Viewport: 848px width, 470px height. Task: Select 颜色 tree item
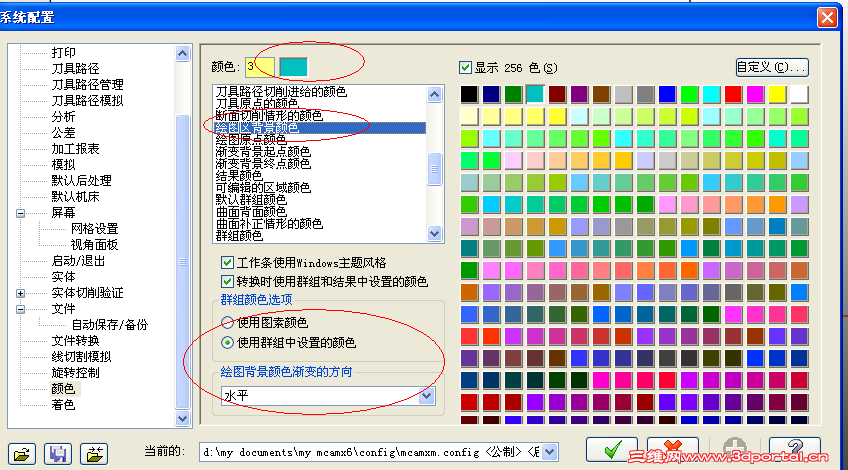(x=63, y=389)
